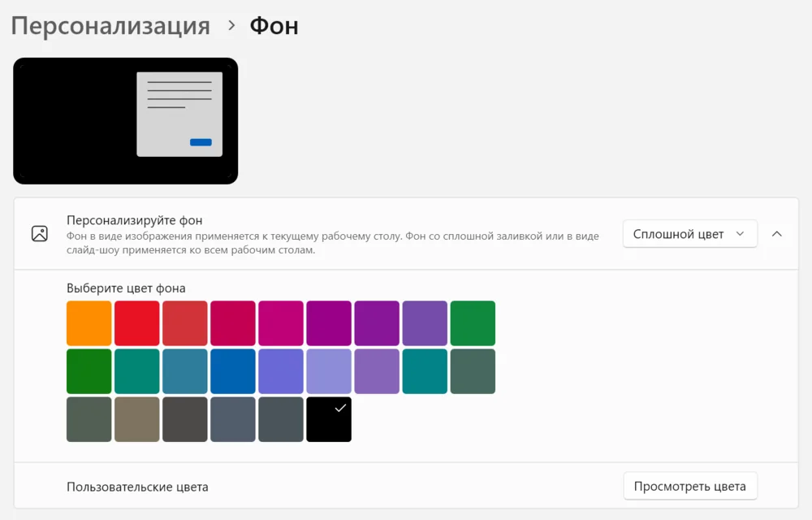Click the desktop background preview thumbnail
Viewport: 812px width, 520px height.
tap(125, 121)
